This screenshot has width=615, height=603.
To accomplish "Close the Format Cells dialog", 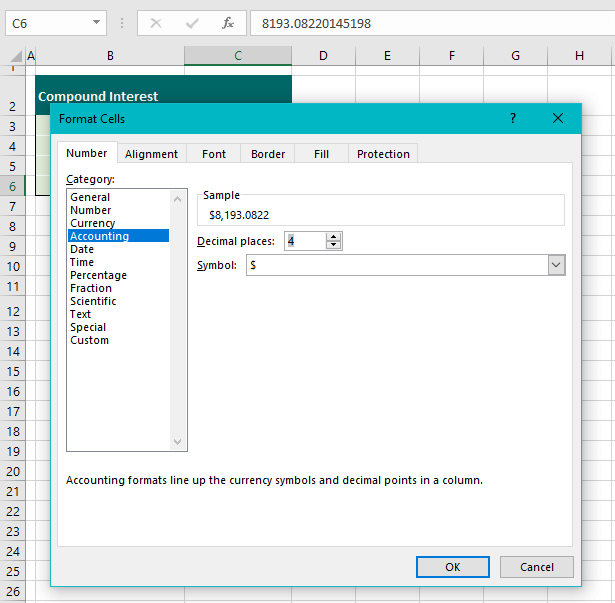I will pos(559,119).
